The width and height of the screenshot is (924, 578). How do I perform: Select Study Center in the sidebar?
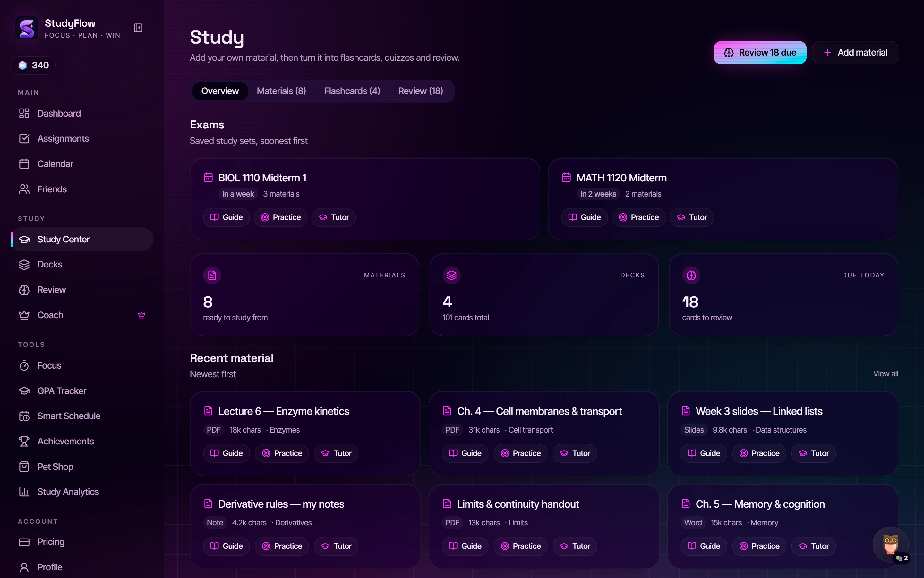[x=82, y=239]
